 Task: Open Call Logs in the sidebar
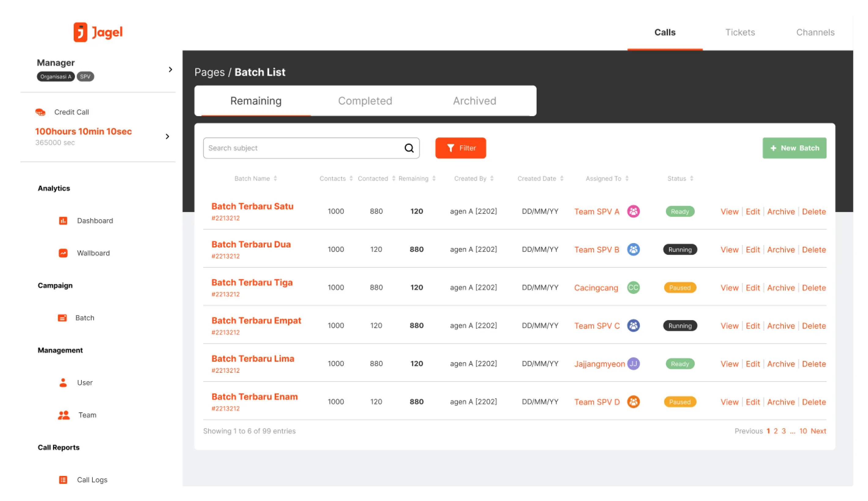[92, 480]
